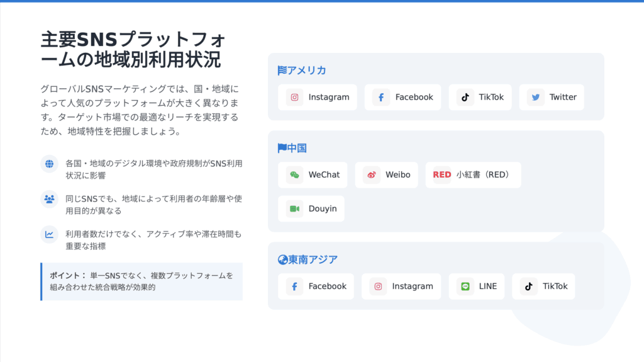Viewport: 644px width, 362px height.
Task: Click the globe icon beside デジタル環境 bullet
Action: pyautogui.click(x=49, y=164)
